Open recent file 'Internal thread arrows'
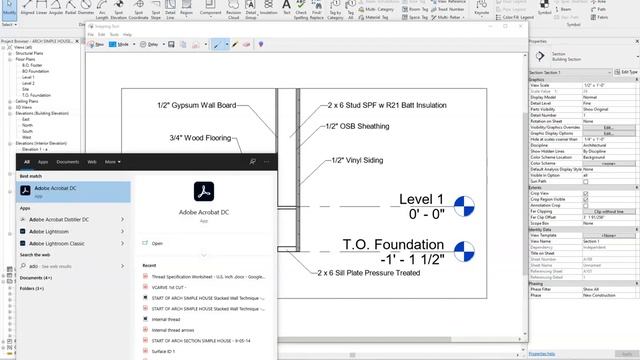 tap(173, 330)
